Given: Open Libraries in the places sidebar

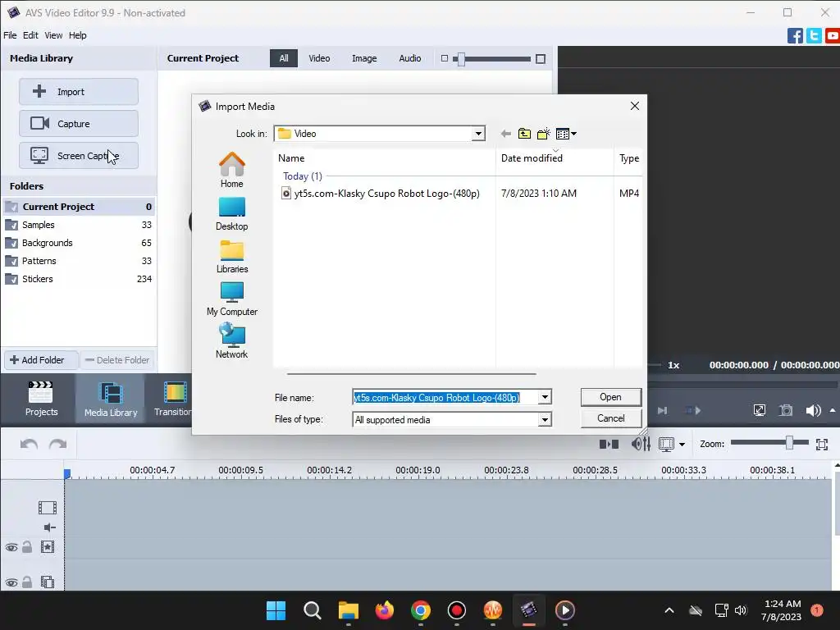Looking at the screenshot, I should point(232,257).
